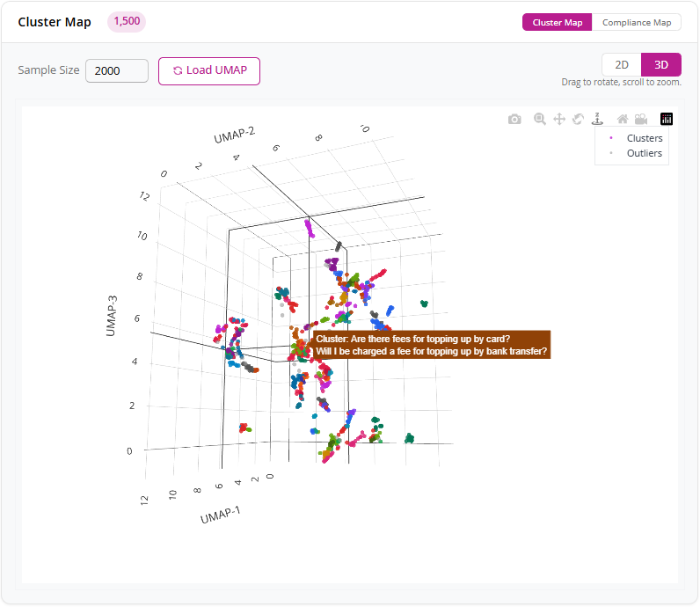Viewport: 700px width, 607px height.
Task: Download plot as PNG camera icon
Action: (x=514, y=120)
